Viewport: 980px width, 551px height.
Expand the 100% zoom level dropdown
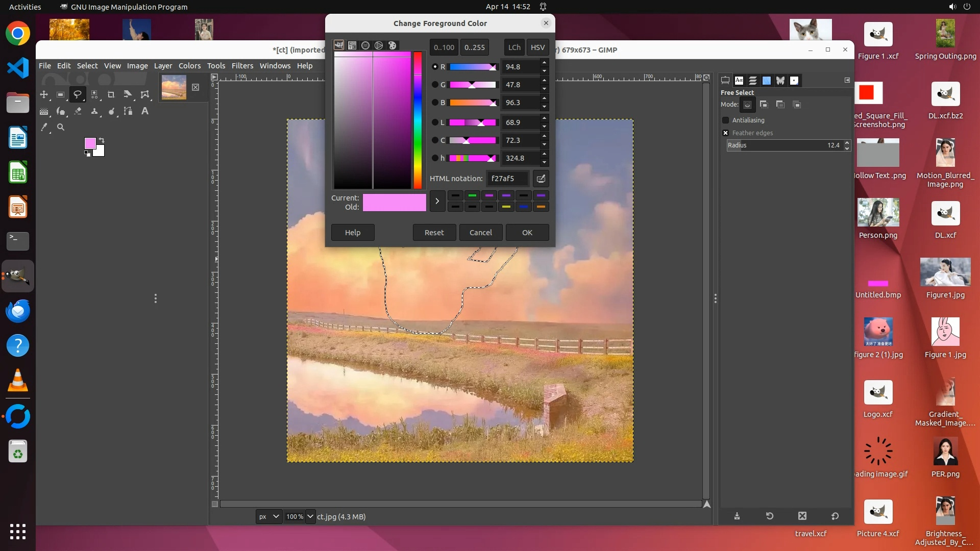tap(310, 516)
